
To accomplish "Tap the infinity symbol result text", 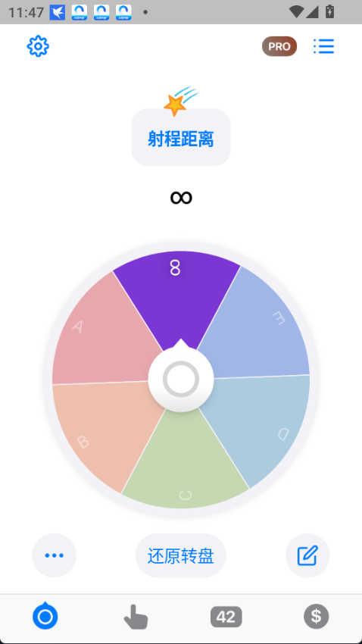I will pyautogui.click(x=181, y=198).
